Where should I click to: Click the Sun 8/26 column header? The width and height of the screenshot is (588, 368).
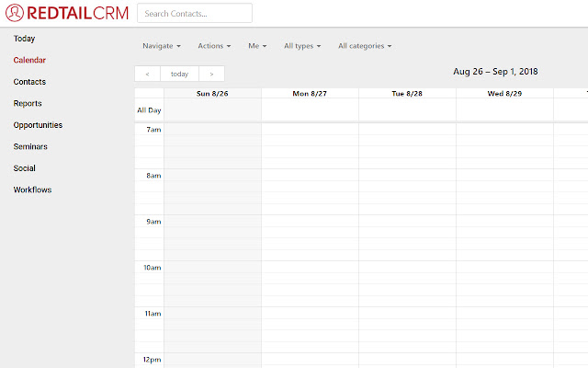pos(212,94)
